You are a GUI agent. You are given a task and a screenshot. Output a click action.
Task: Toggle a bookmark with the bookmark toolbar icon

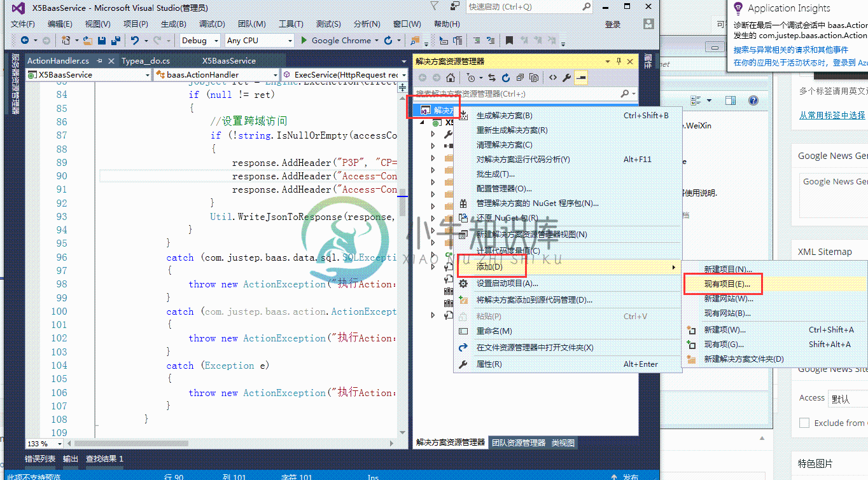pos(509,40)
